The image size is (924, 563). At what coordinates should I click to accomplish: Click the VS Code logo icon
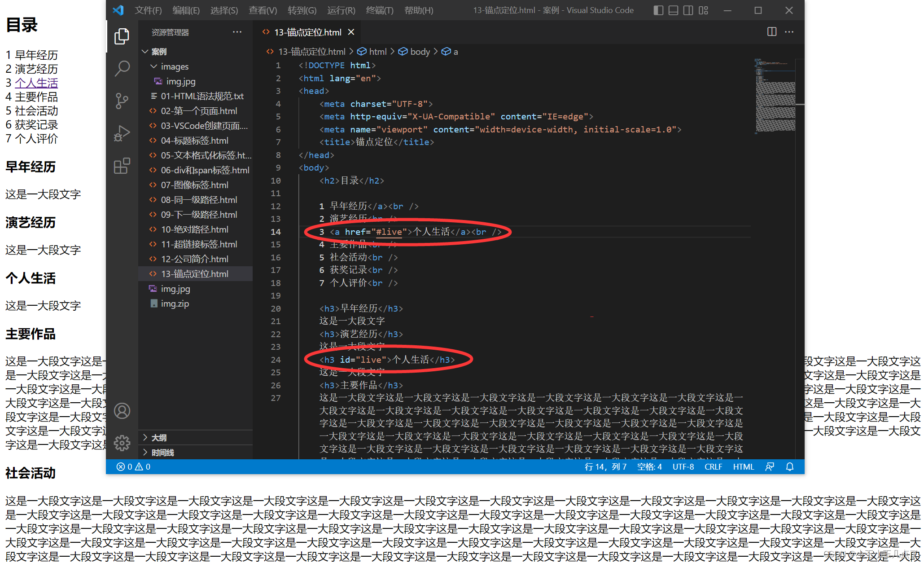tap(118, 10)
